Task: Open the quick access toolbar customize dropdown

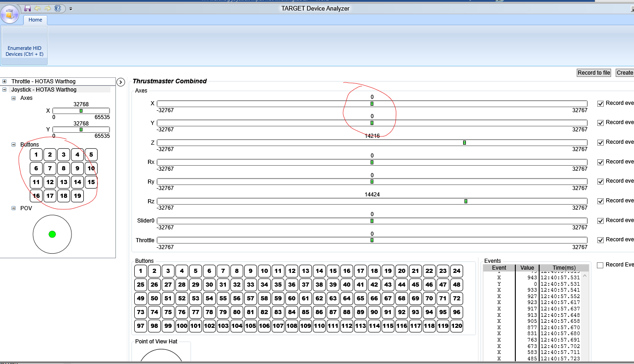Action: (x=71, y=9)
